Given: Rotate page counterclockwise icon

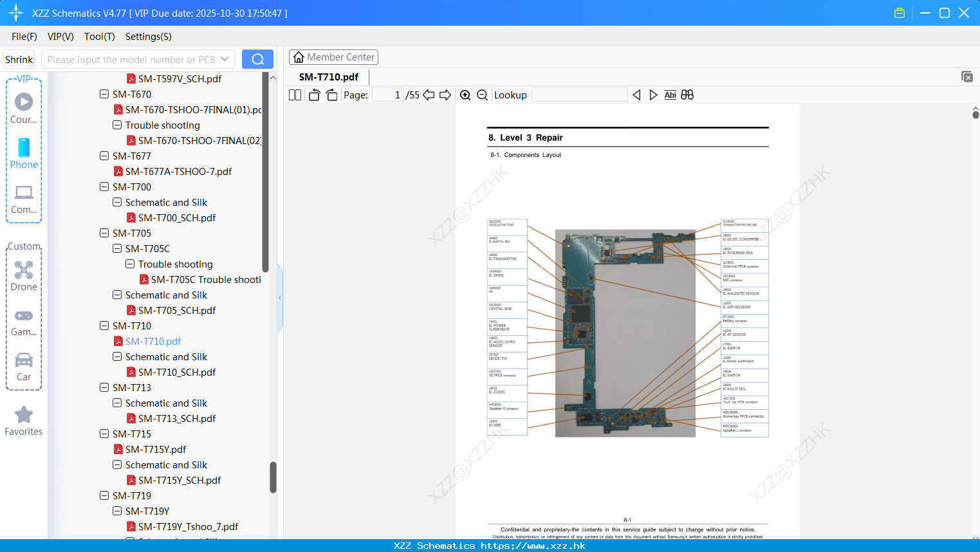Looking at the screenshot, I should (x=314, y=95).
